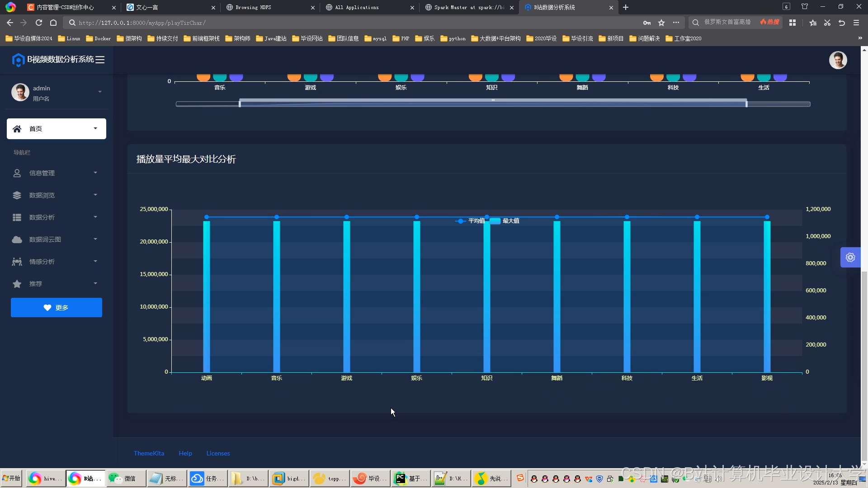Click the 数据词云图 cloud icon in the sidebar
The width and height of the screenshot is (868, 488).
(17, 239)
